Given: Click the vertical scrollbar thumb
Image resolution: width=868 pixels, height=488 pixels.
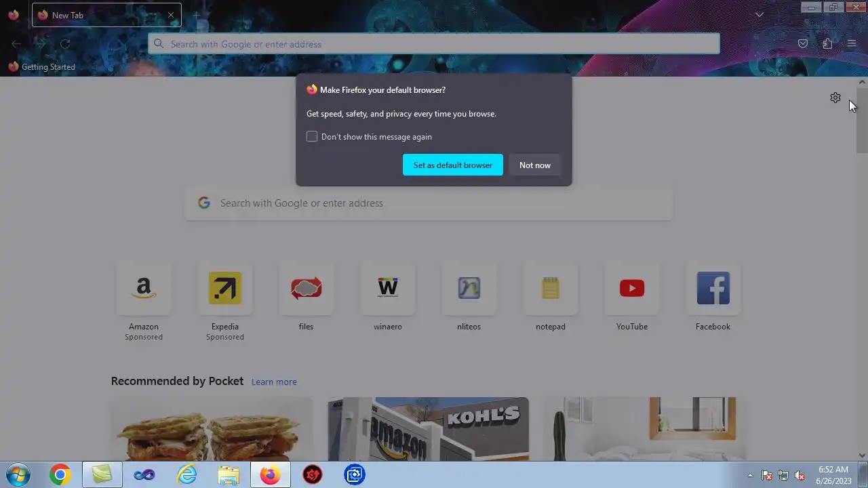Looking at the screenshot, I should [862, 121].
